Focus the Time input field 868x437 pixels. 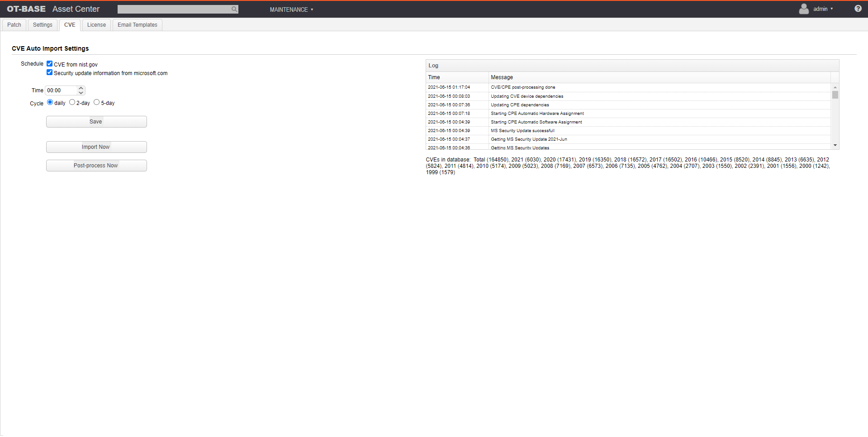[x=62, y=90]
